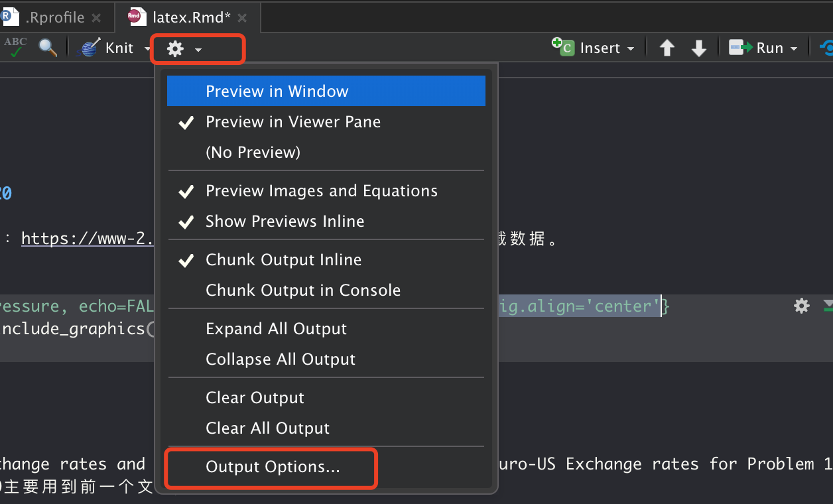Uncheck Preview Images and Equations
Viewport: 833px width, 504px height.
point(322,191)
